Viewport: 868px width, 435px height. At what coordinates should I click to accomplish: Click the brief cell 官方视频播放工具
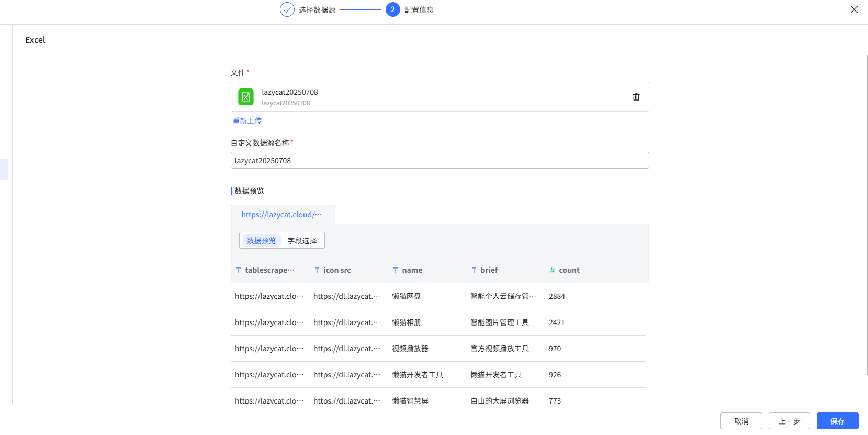pyautogui.click(x=500, y=349)
